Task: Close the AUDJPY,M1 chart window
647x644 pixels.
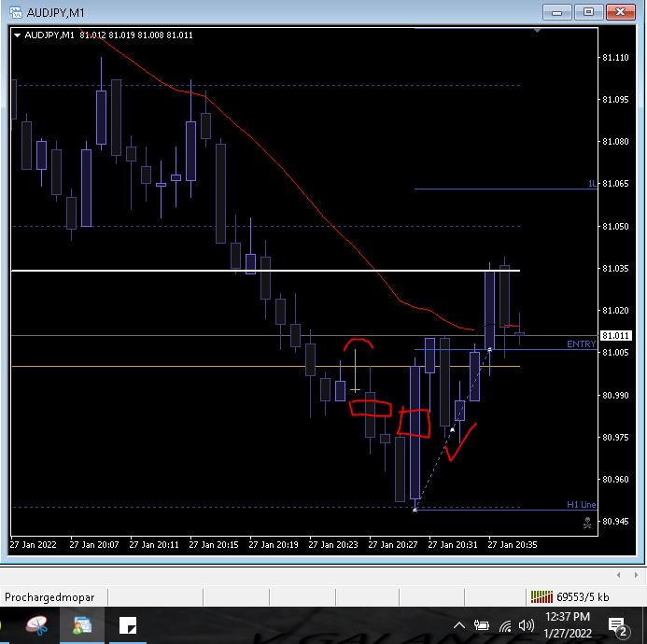Action: (x=620, y=12)
